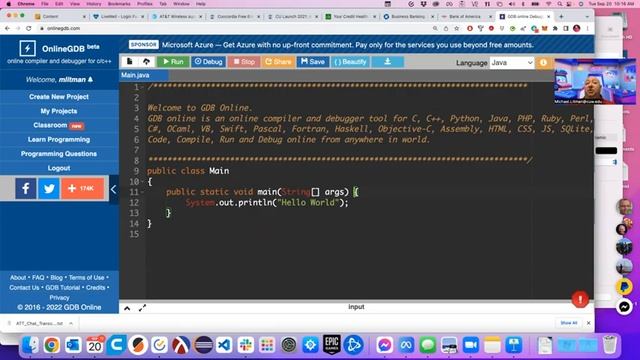The image size is (640, 360).
Task: Expand the ATT_Chat download item options
Action: coord(71,323)
